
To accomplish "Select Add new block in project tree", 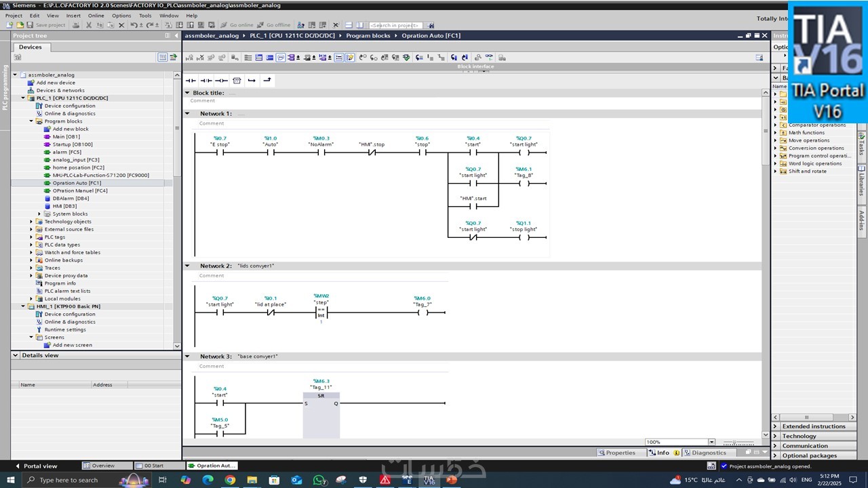I will [x=71, y=129].
